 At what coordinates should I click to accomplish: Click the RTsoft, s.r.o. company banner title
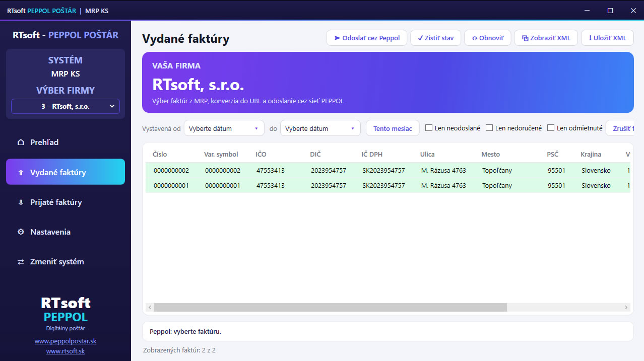point(198,84)
